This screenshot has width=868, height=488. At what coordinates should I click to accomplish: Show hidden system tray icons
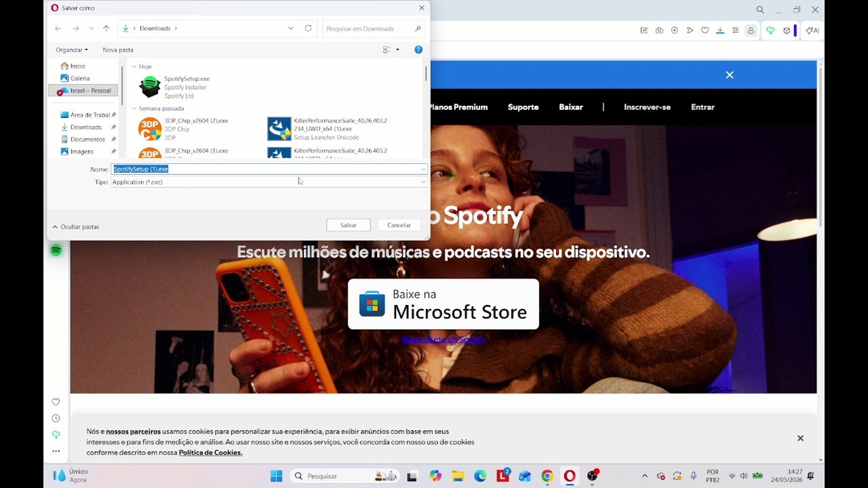(x=644, y=476)
